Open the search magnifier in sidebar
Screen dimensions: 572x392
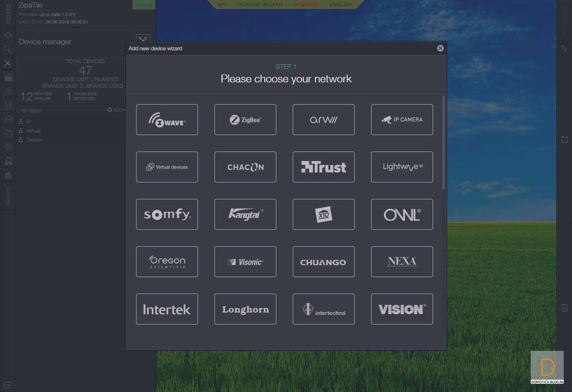7,49
